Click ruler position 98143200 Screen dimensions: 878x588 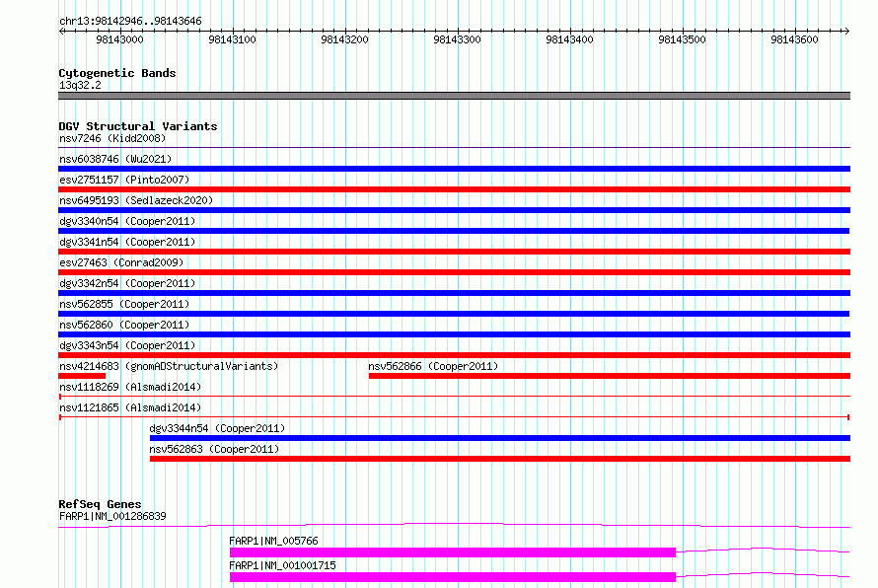tap(345, 39)
